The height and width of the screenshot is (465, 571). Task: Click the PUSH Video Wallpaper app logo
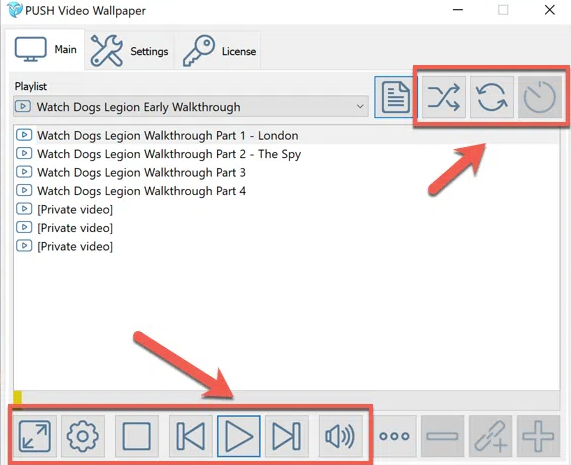[15, 10]
